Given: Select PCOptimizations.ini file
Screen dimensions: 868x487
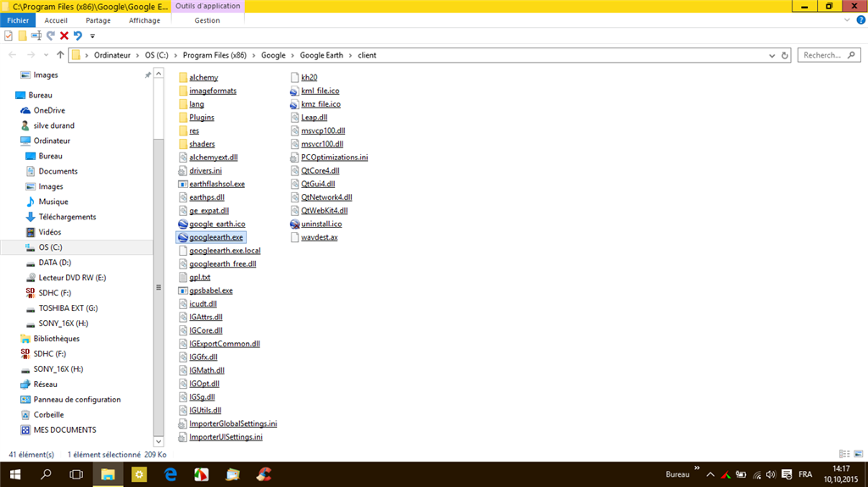Looking at the screenshot, I should (x=329, y=158).
